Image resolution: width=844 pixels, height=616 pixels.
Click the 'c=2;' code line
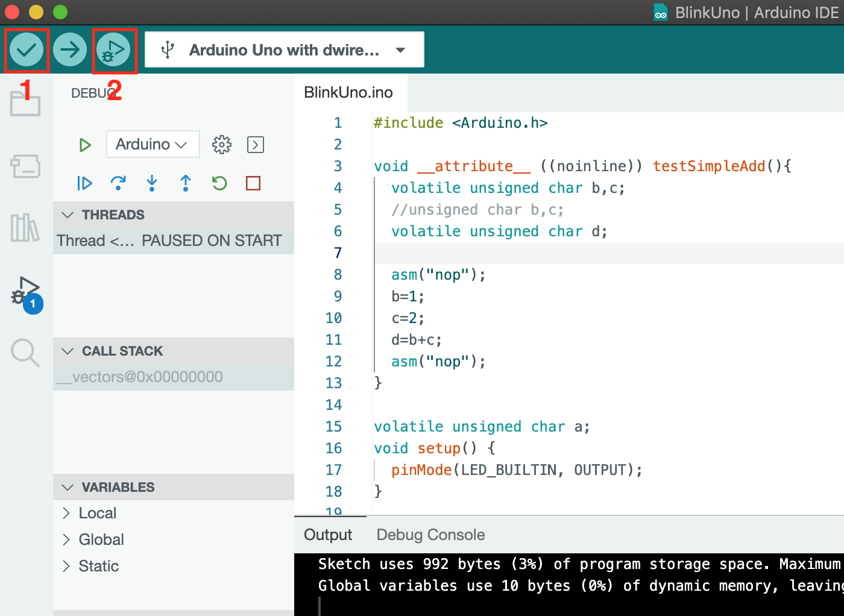pyautogui.click(x=408, y=318)
